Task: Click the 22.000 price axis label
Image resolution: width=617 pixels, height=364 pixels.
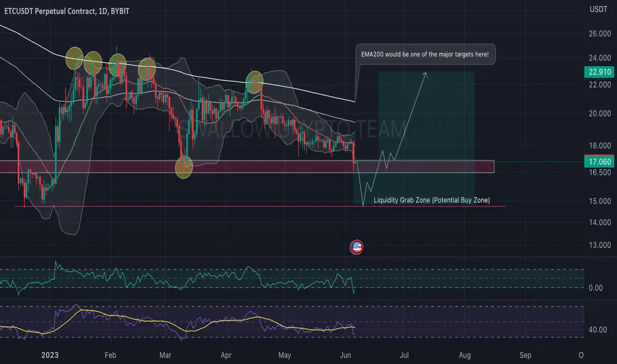Action: [x=600, y=85]
